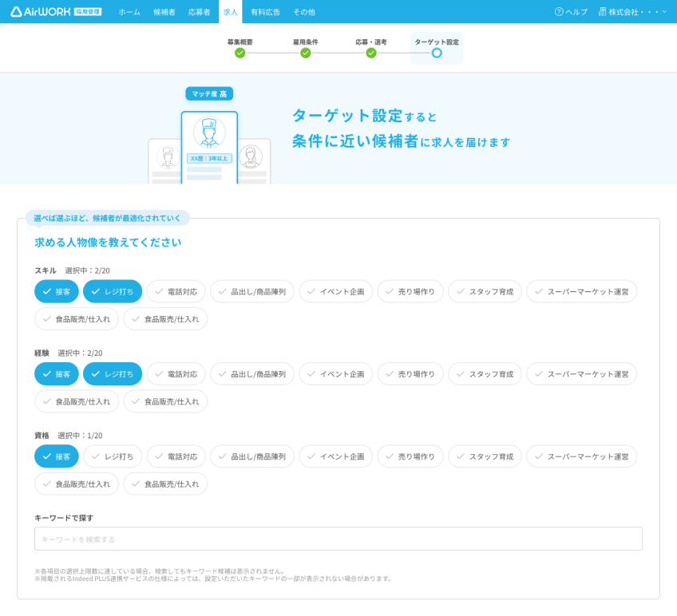Go to 雇用条件 step checkmark

306,53
